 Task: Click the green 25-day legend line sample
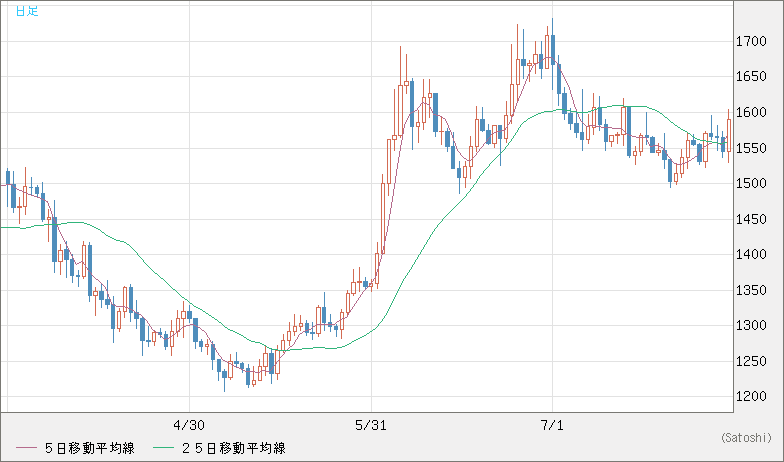tap(164, 448)
